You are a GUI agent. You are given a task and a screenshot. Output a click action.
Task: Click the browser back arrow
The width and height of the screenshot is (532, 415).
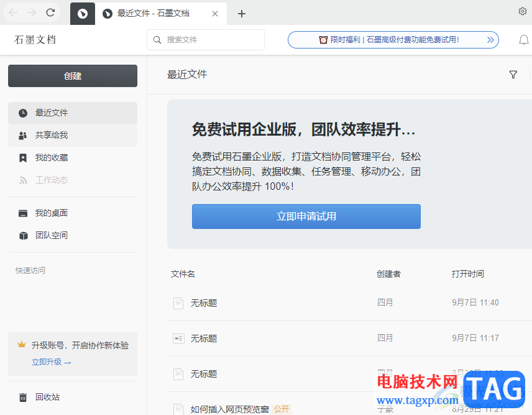13,13
